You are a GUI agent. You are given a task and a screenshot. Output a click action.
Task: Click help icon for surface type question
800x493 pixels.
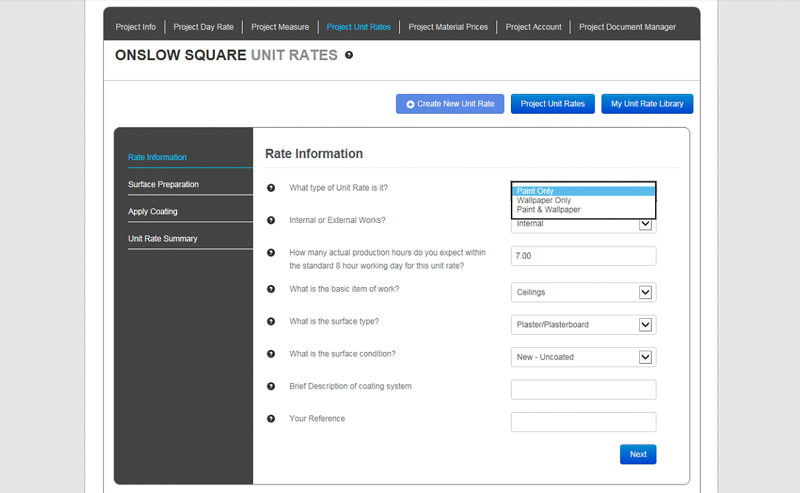271,322
